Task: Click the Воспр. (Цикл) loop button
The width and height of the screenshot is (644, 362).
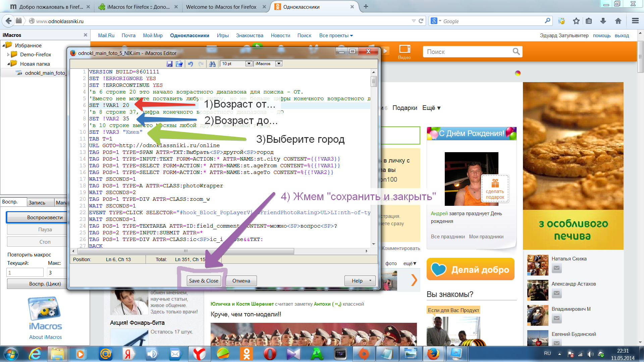Action: pyautogui.click(x=45, y=284)
